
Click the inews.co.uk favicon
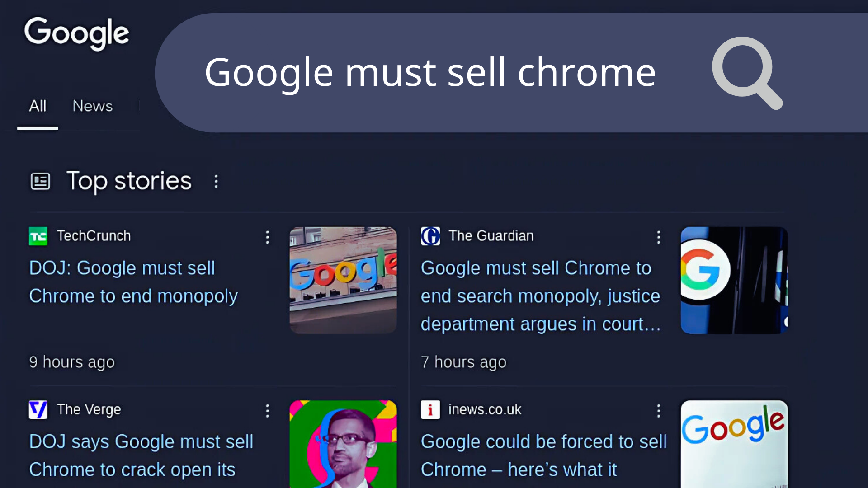430,410
